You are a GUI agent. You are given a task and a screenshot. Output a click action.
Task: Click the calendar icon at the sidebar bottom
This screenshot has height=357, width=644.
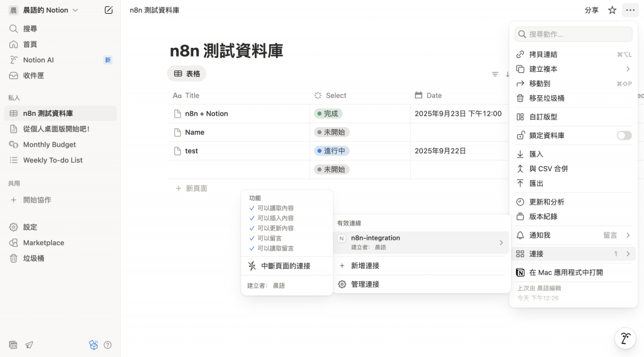point(13,345)
